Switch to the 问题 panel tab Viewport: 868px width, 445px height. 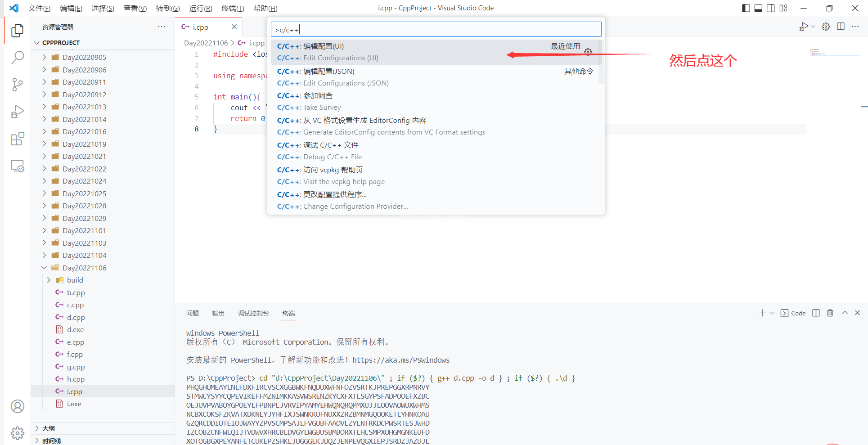193,313
